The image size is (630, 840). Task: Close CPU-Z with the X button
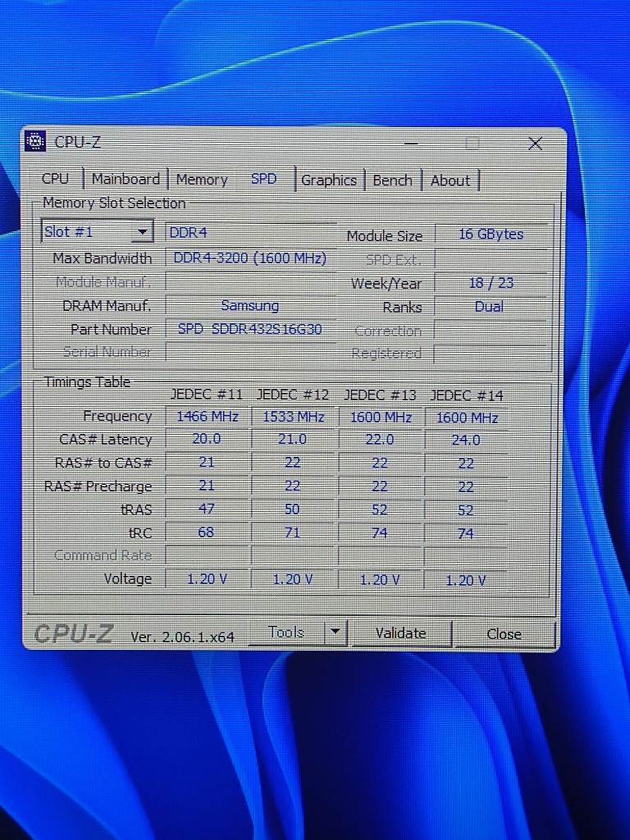click(x=535, y=143)
